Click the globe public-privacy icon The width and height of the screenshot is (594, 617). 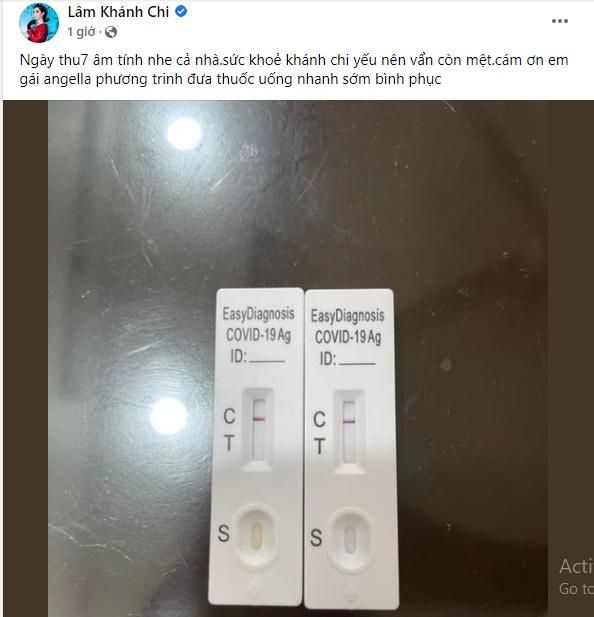[x=111, y=32]
